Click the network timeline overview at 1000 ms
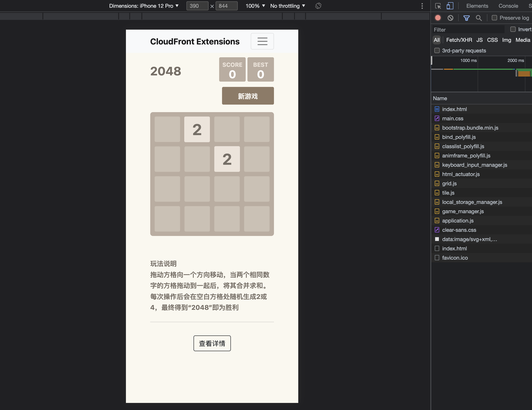 (x=468, y=60)
